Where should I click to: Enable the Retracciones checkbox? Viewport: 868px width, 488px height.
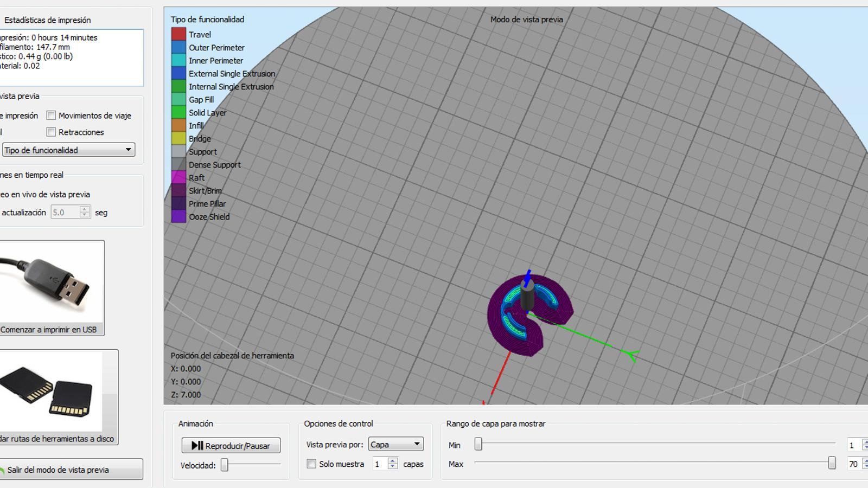51,132
